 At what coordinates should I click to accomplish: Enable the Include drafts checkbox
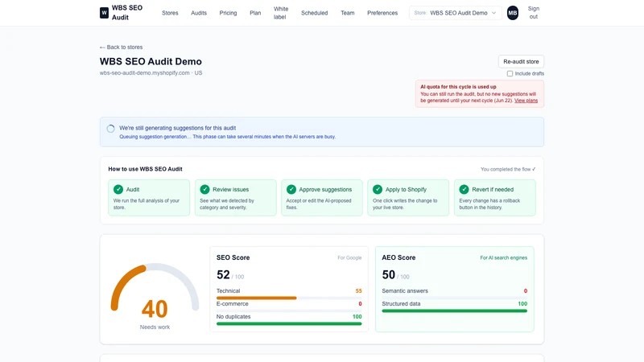click(510, 73)
